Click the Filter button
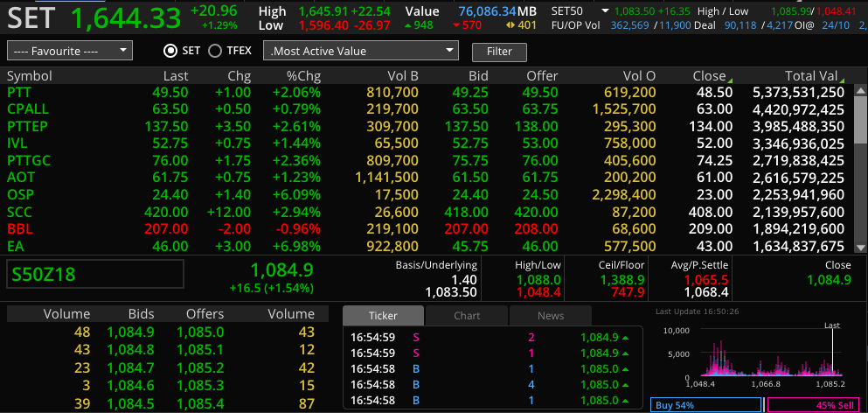This screenshot has width=868, height=413. click(x=499, y=52)
